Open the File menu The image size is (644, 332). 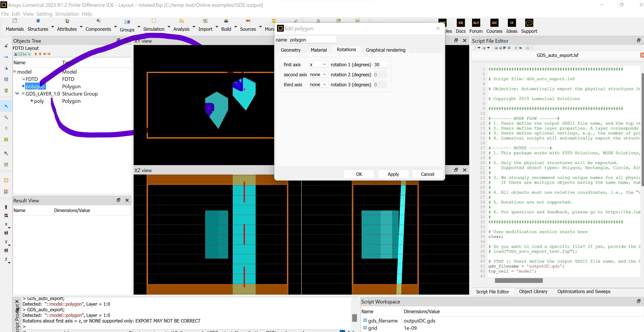pos(5,14)
